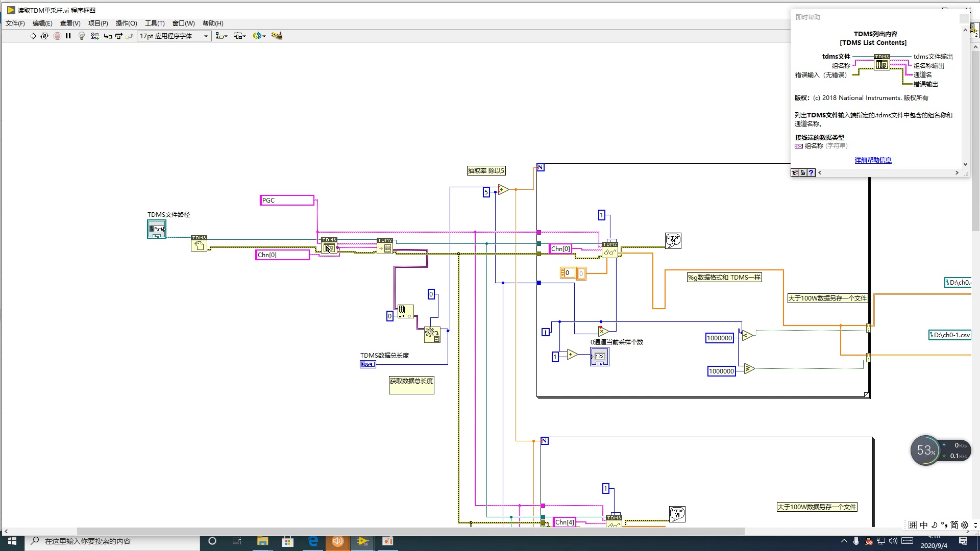
Task: Select the 获取数据总长度 comment box
Action: 411,385
